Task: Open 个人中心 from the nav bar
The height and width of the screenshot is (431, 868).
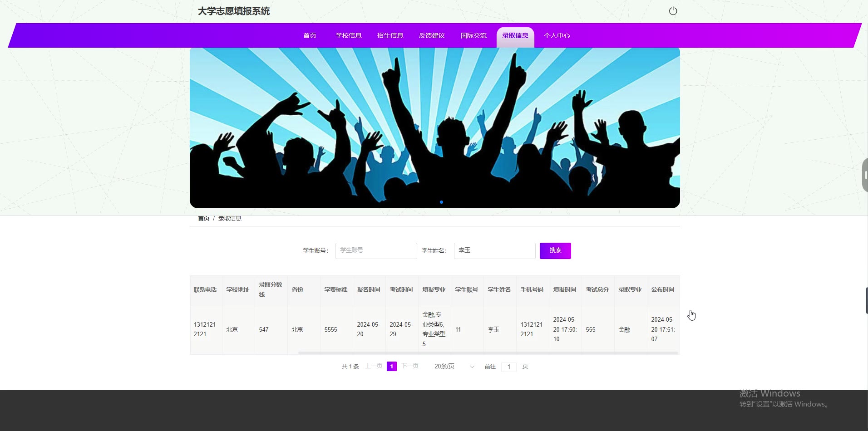Action: pyautogui.click(x=557, y=35)
